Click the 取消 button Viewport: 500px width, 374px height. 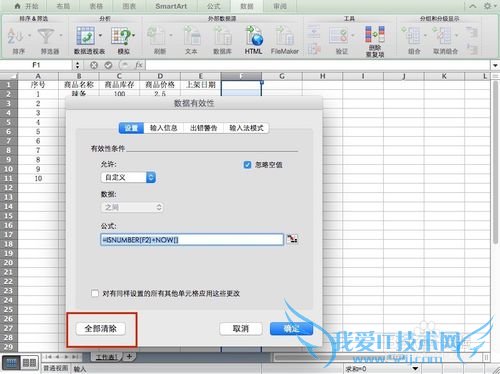(241, 329)
